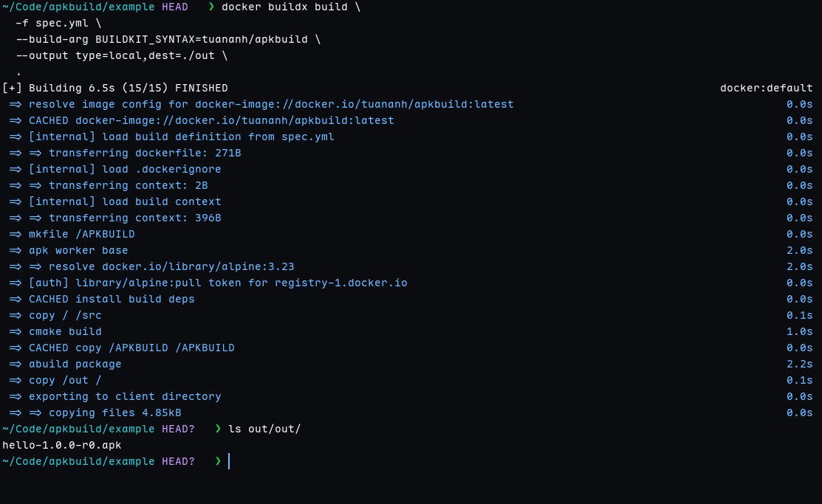Click the arrow before "cmake build" step

point(16,332)
